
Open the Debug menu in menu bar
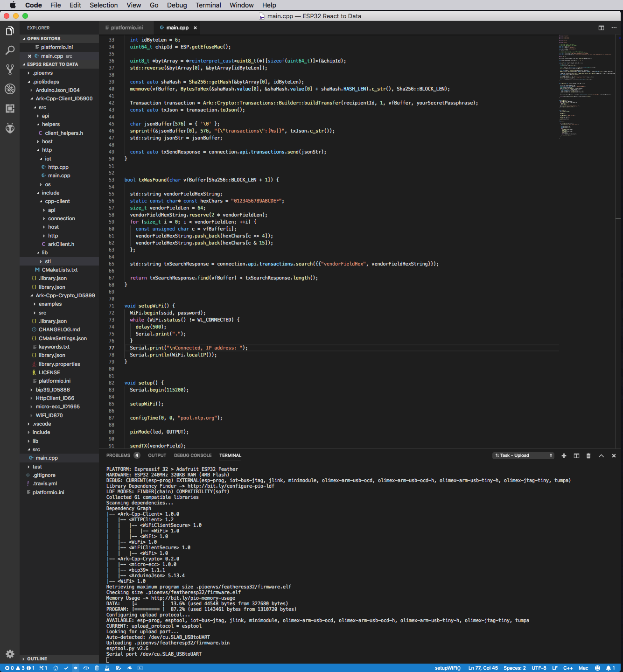177,5
